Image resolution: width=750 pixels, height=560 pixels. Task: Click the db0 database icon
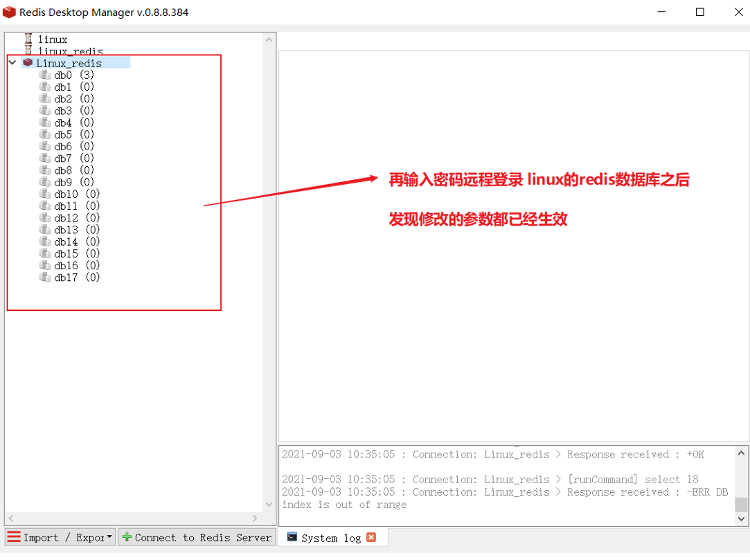[45, 75]
